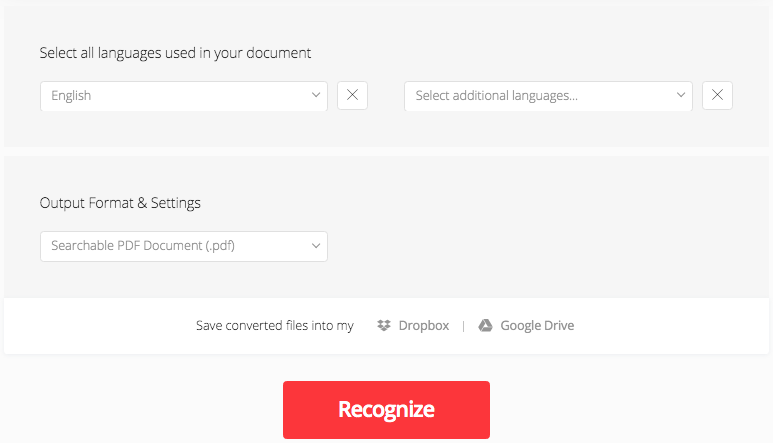Image resolution: width=773 pixels, height=443 pixels.
Task: Click the 'English' text in language field
Action: (71, 96)
